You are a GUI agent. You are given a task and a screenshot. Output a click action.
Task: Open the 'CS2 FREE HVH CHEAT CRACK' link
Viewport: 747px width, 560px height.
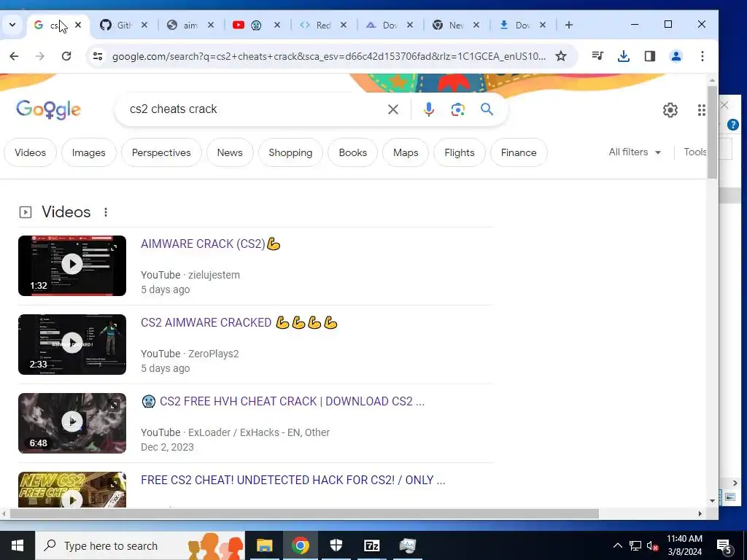(283, 402)
